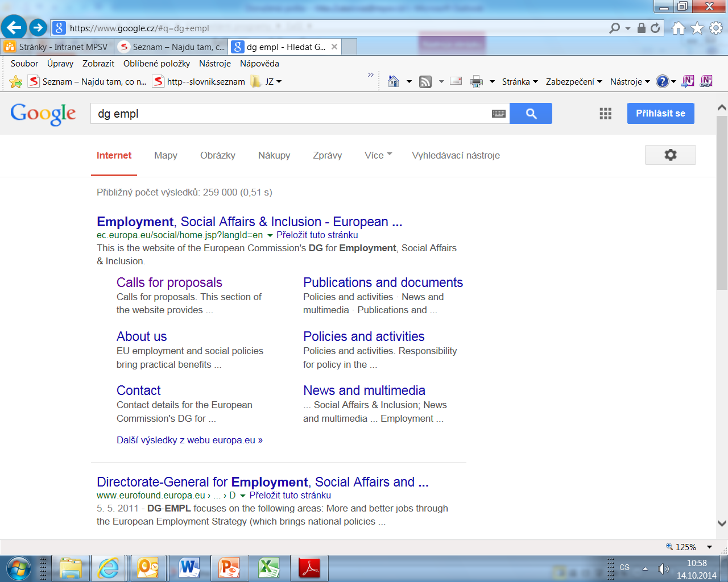
Task: Click the Google on-screen keyboard icon
Action: click(499, 114)
